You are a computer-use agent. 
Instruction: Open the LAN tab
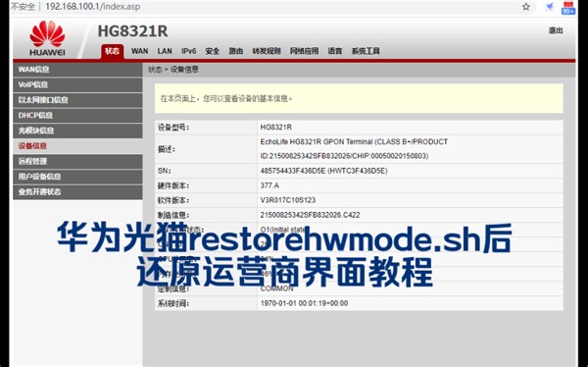(x=165, y=51)
